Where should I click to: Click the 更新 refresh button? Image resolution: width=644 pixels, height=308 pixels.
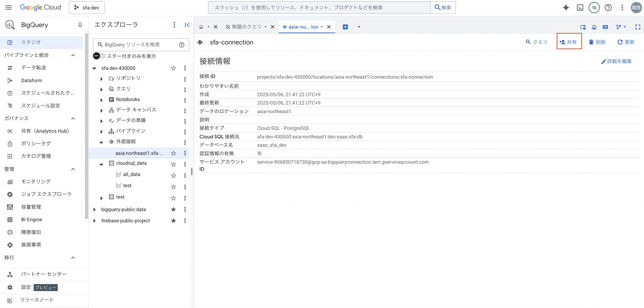(x=626, y=42)
